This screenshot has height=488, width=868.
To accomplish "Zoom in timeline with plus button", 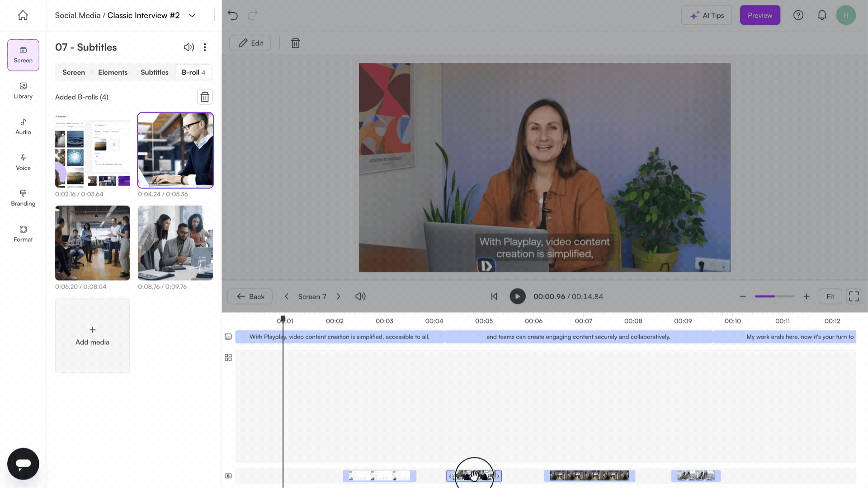I will (807, 296).
